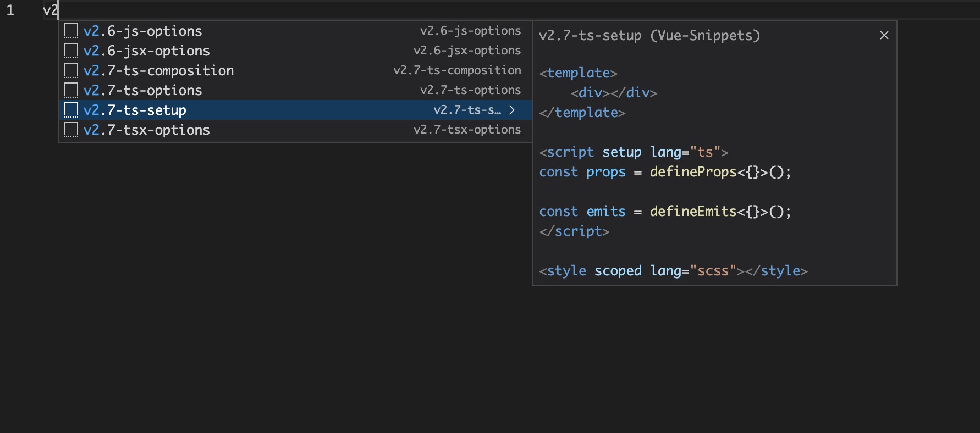Select the v2.6-jsx-options suggestion
980x433 pixels.
(x=147, y=51)
